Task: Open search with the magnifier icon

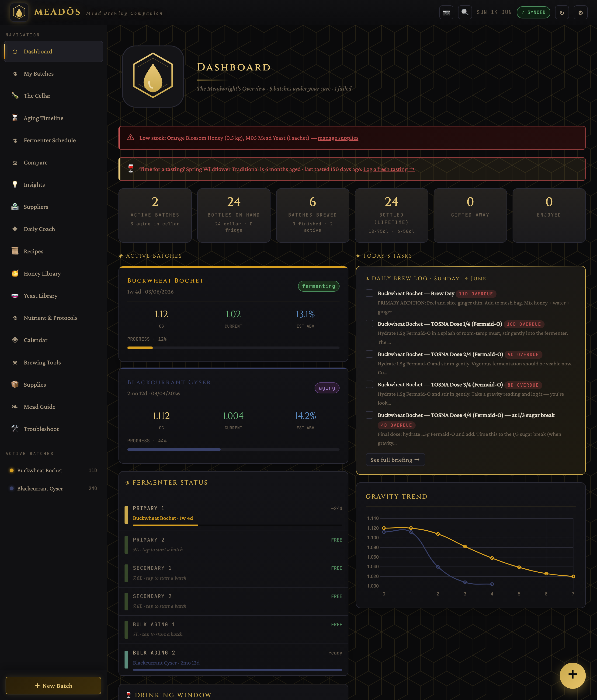Action: 465,13
